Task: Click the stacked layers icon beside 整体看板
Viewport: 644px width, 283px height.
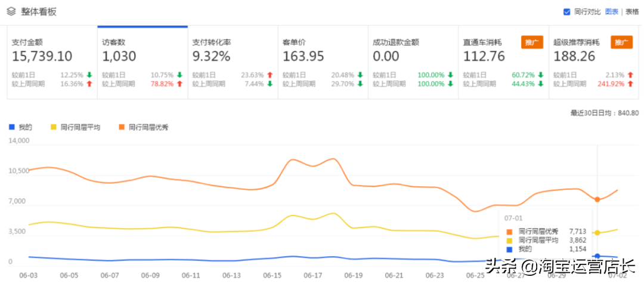Action: point(11,11)
